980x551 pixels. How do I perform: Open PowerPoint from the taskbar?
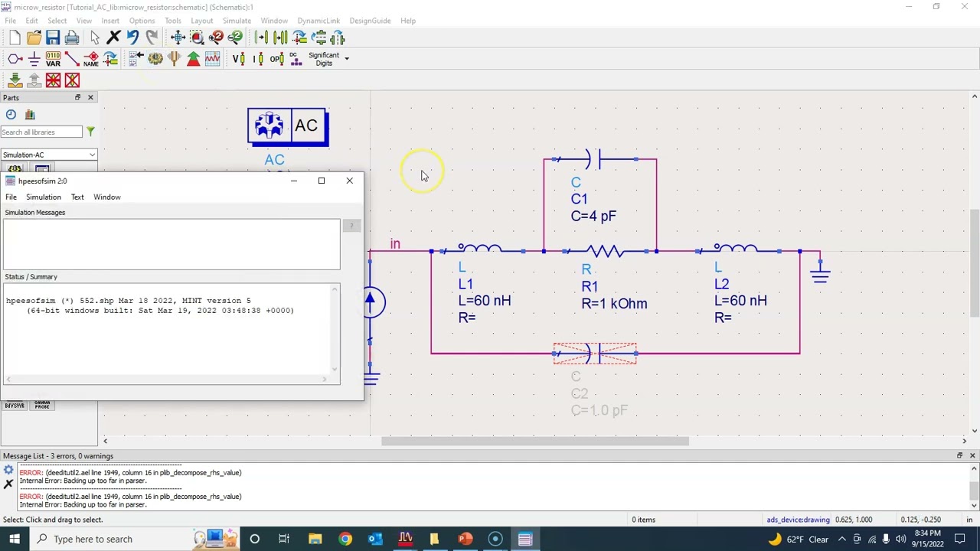[x=465, y=539]
